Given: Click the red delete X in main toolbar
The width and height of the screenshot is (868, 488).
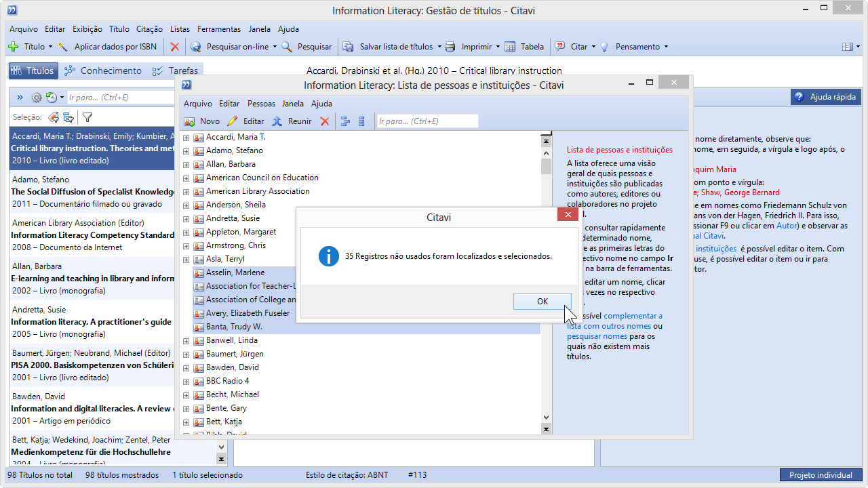Looking at the screenshot, I should coord(175,47).
